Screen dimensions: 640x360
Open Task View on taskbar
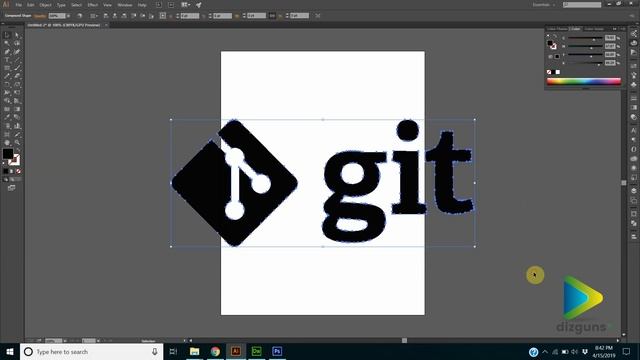173,351
